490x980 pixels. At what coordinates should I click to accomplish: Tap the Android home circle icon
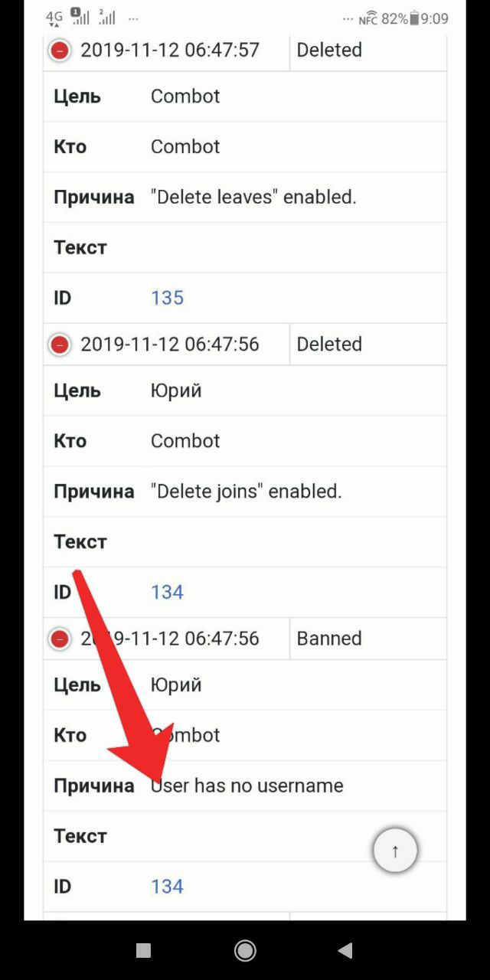pos(245,951)
